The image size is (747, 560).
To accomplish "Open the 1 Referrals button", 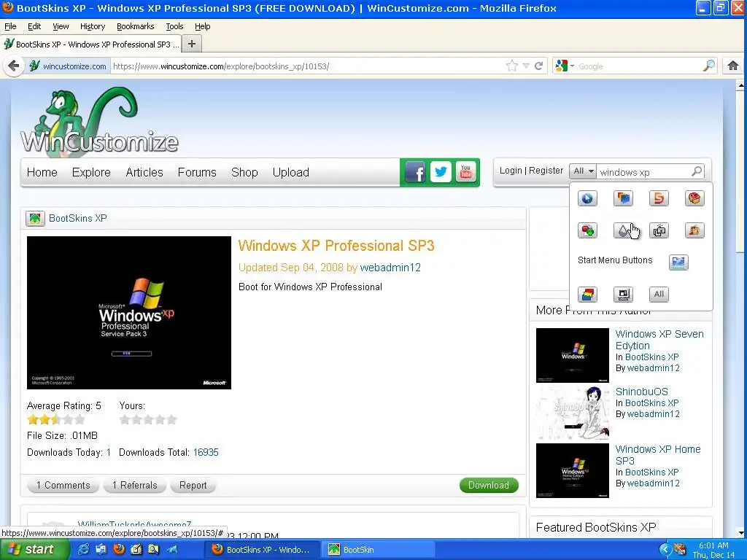I will [x=135, y=485].
